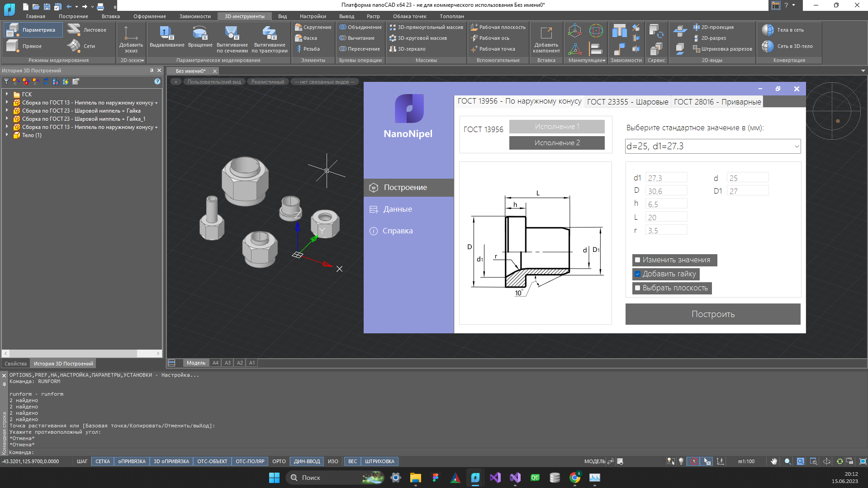Screen dimensions: 868x488
Task: Click the Исполнение 2 button
Action: click(x=557, y=143)
